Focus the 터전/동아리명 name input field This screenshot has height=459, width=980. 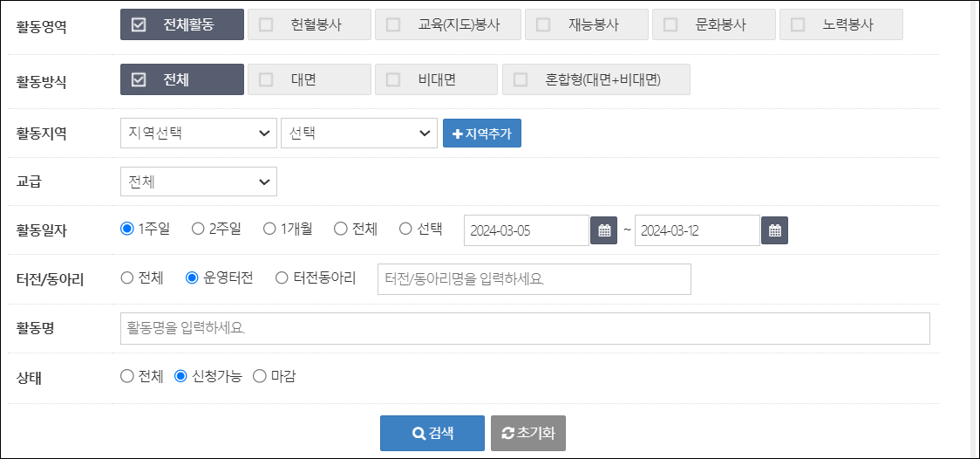coord(534,279)
